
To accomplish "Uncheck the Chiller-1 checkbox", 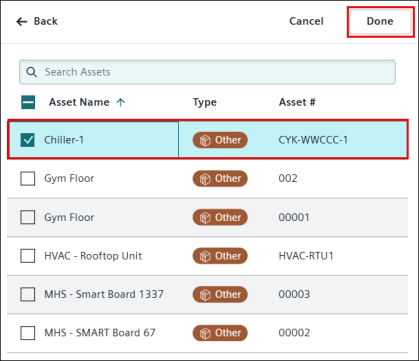I will coord(28,140).
